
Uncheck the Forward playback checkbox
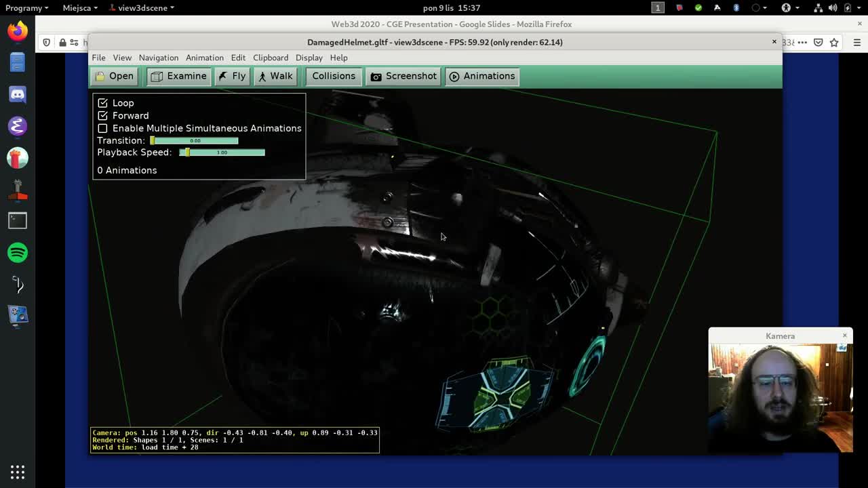(103, 115)
